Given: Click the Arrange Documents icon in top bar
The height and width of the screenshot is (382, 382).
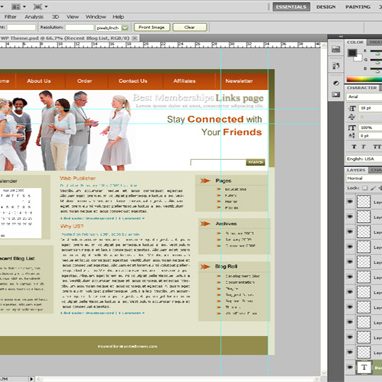Looking at the screenshot, I should tap(16, 6).
